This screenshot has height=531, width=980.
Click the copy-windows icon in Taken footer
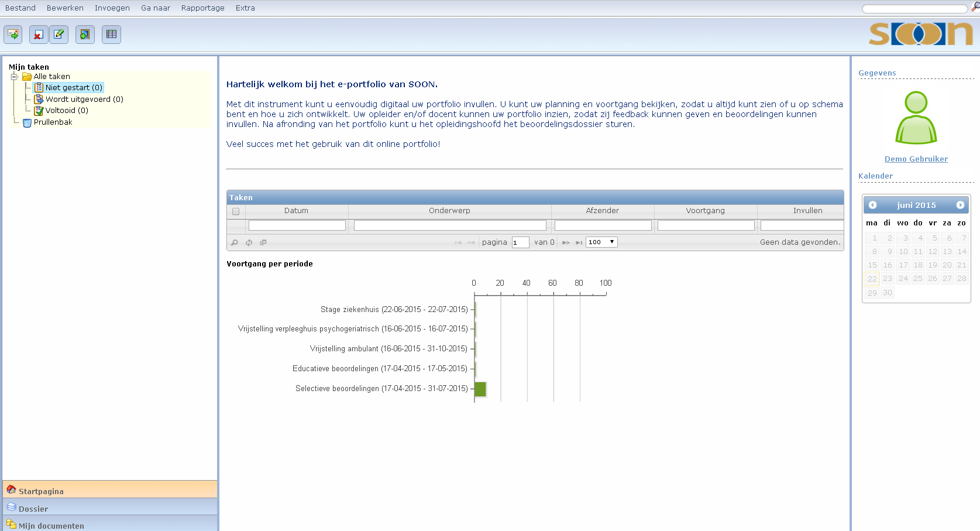[263, 242]
